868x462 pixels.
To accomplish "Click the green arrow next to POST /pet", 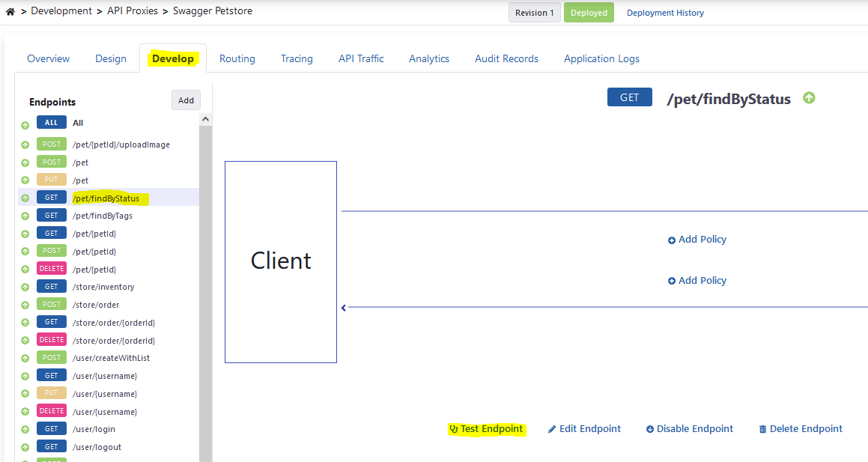I will pyautogui.click(x=25, y=162).
